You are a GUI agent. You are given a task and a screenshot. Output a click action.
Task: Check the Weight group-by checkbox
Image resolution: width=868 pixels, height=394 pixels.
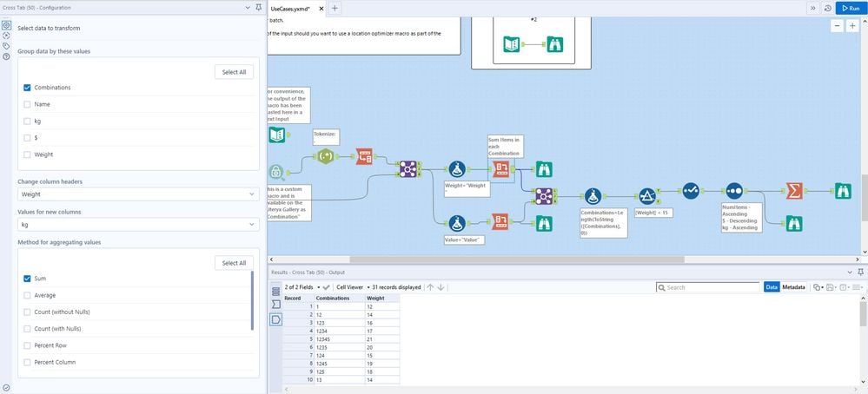[x=27, y=154]
